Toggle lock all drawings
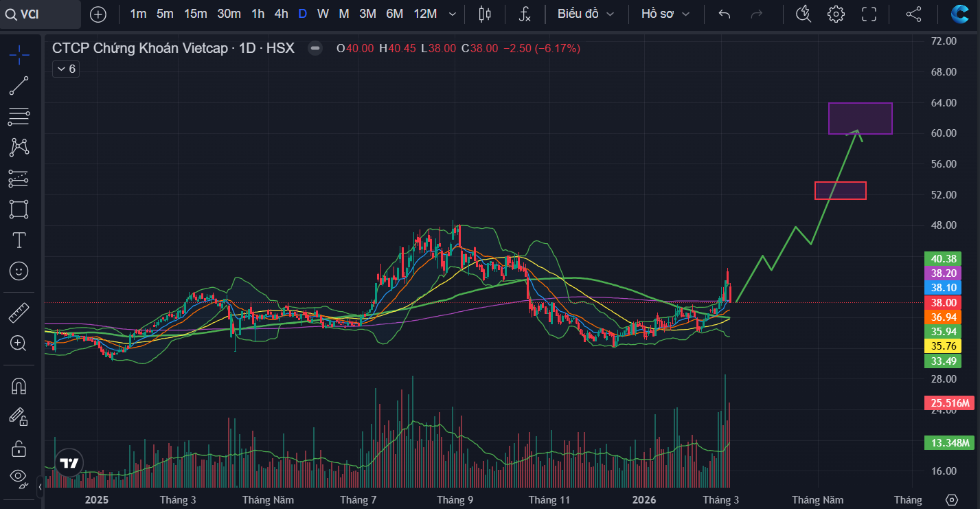The image size is (980, 509). [19, 448]
